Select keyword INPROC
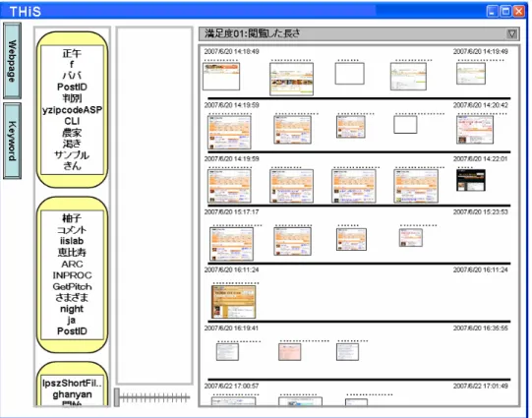 coord(72,275)
